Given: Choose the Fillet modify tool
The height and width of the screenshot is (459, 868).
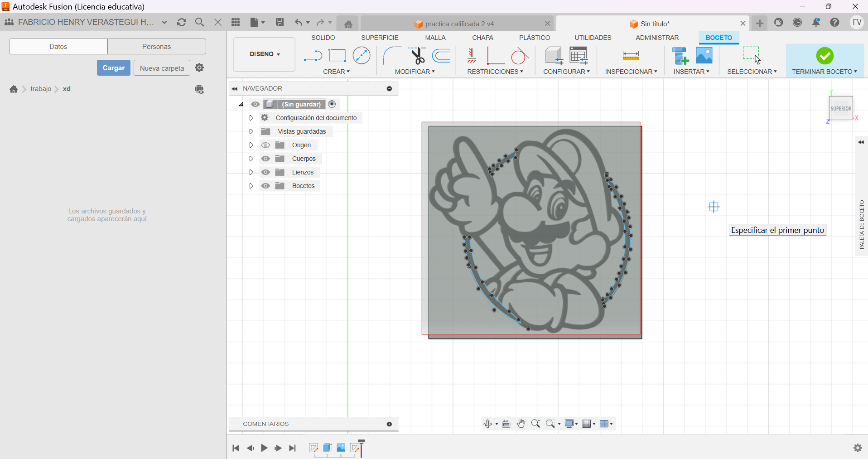Looking at the screenshot, I should tap(392, 56).
